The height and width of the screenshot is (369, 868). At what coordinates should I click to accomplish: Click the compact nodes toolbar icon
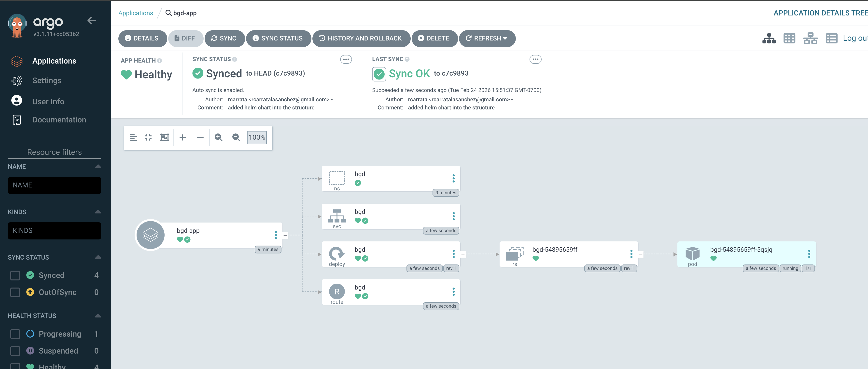coord(148,137)
